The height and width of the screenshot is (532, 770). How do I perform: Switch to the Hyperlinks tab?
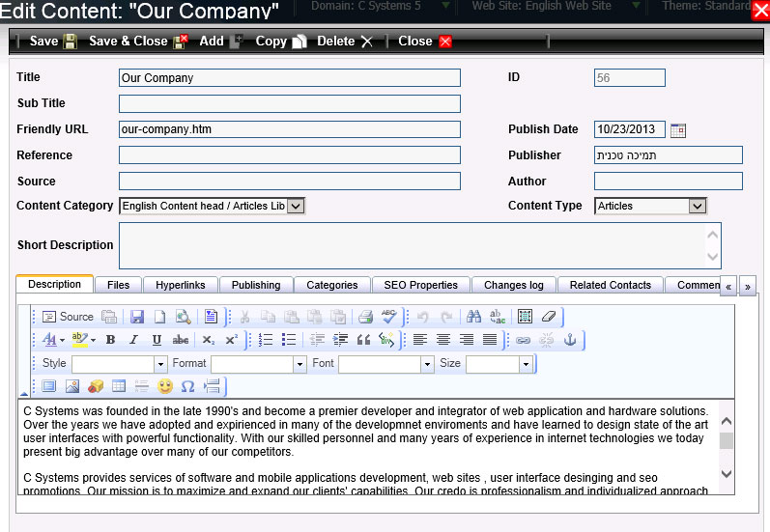point(181,285)
